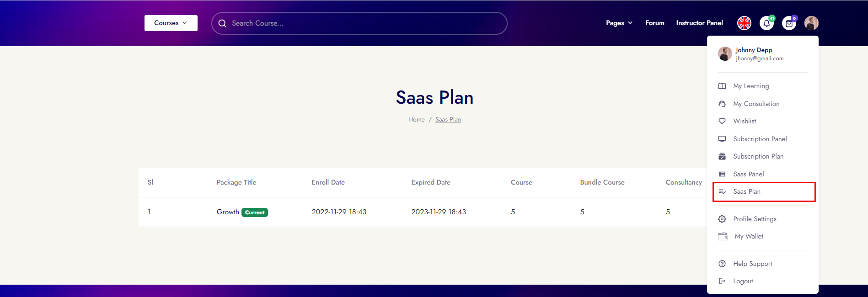The width and height of the screenshot is (868, 297).
Task: Click the book icon beside My Learning
Action: pyautogui.click(x=722, y=86)
